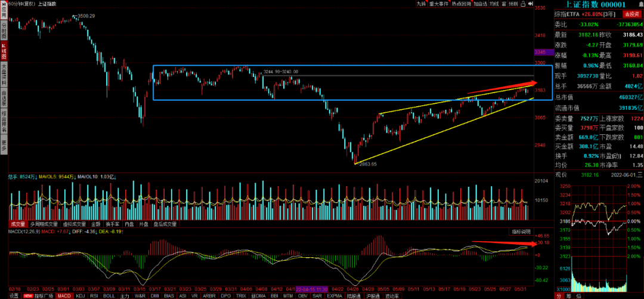Select the 分 tab under the mini chart

[x=559, y=295]
